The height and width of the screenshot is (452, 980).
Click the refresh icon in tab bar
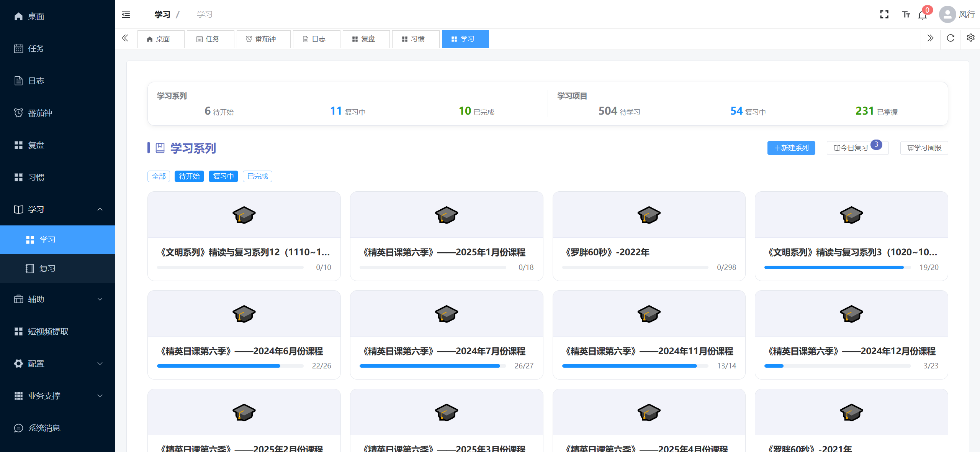pos(951,38)
